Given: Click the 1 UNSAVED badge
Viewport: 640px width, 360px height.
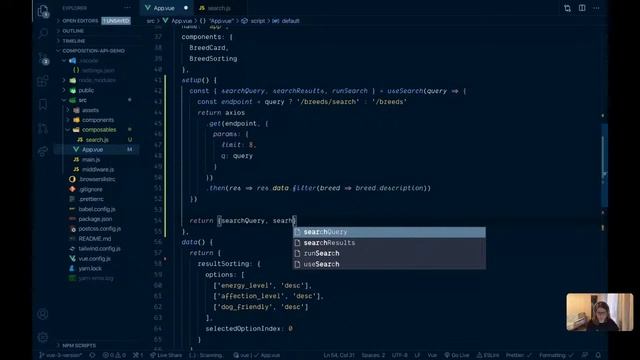Looking at the screenshot, I should tap(116, 21).
